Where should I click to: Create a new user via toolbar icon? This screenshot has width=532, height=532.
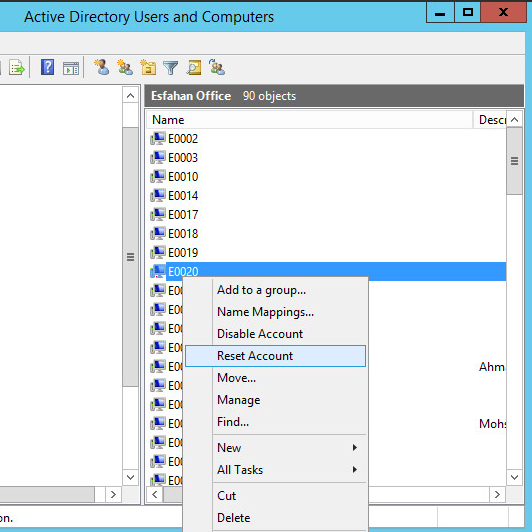[102, 67]
